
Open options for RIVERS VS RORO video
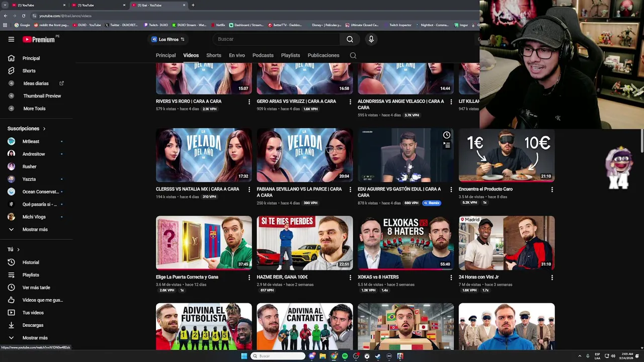pyautogui.click(x=249, y=102)
